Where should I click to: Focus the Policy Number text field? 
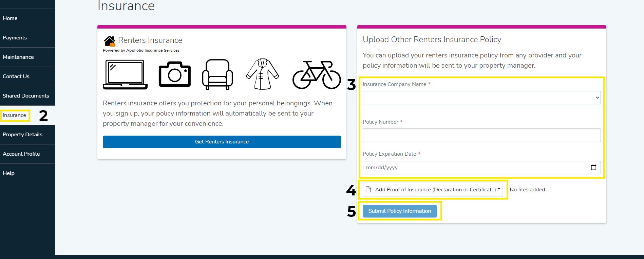click(x=481, y=135)
